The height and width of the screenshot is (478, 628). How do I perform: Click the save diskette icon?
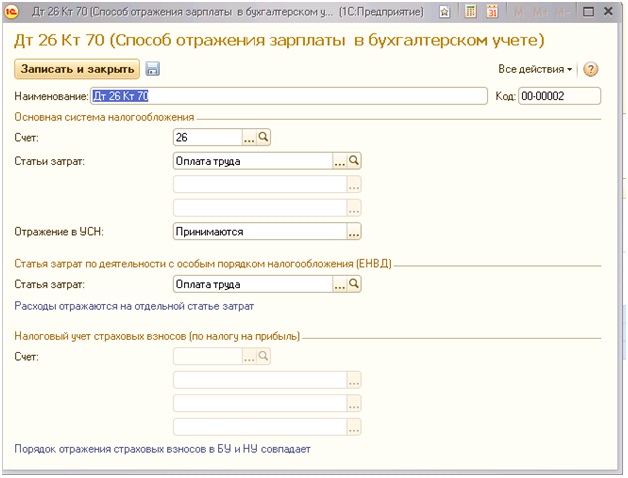pyautogui.click(x=153, y=70)
